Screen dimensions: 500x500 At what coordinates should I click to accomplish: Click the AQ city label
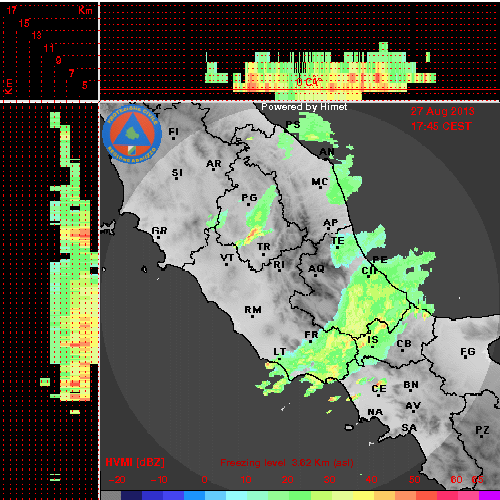point(316,269)
